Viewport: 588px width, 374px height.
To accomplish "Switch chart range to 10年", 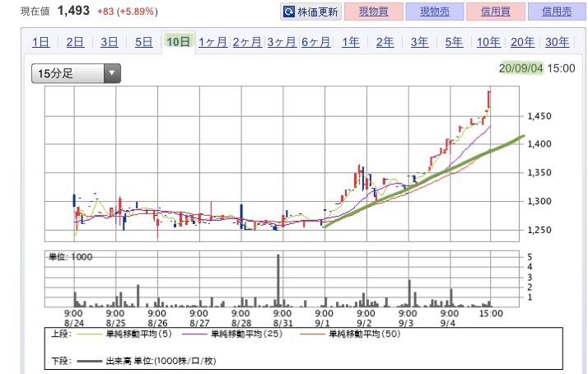I will pyautogui.click(x=488, y=42).
